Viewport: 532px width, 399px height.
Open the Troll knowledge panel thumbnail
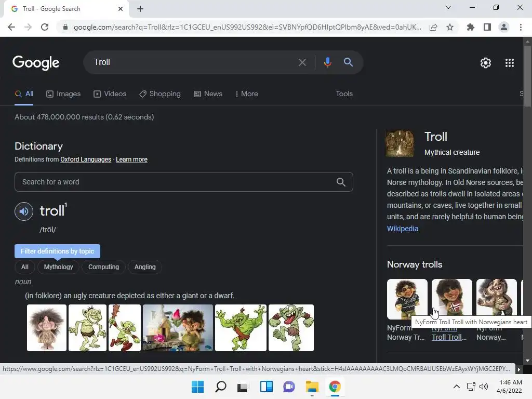coord(400,143)
